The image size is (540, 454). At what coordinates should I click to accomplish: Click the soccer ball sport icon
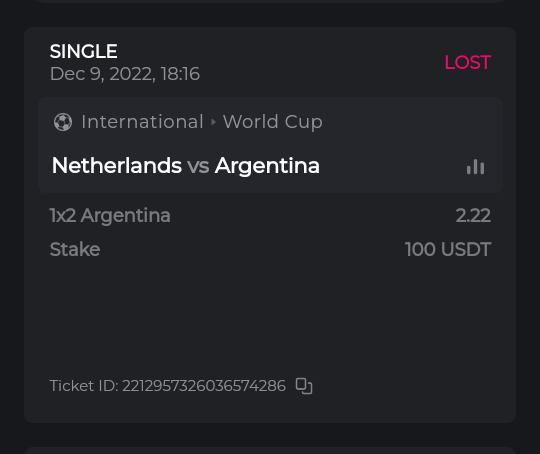(63, 122)
